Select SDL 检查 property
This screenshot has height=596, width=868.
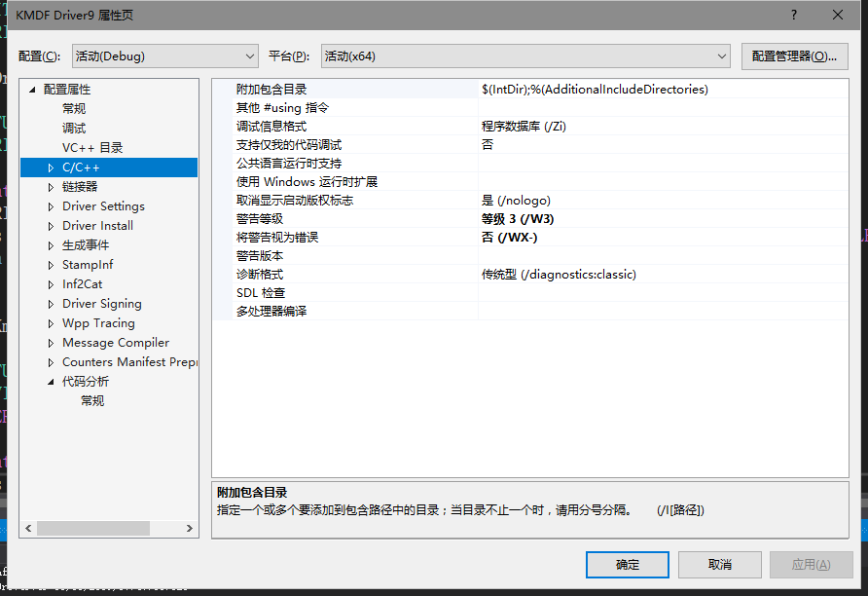point(261,292)
